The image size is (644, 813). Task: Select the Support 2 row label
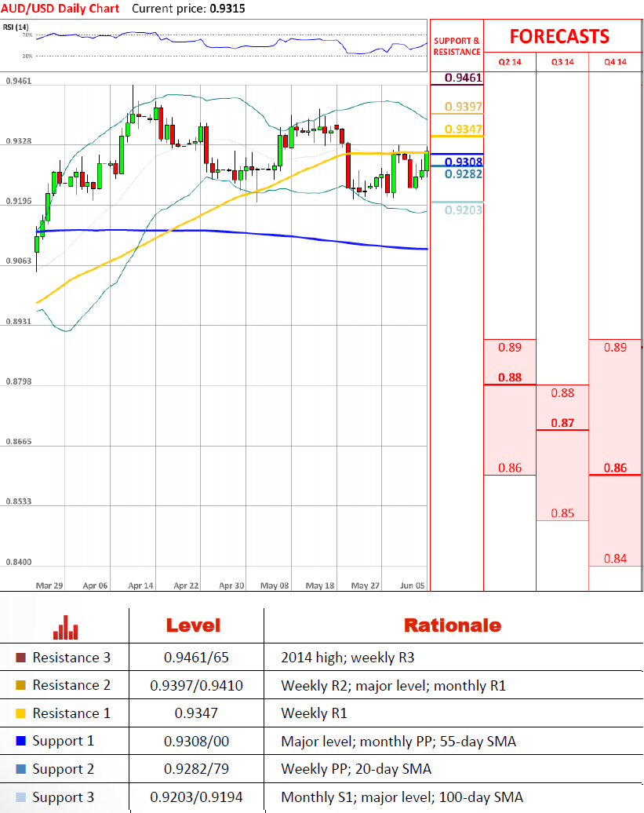(x=64, y=769)
